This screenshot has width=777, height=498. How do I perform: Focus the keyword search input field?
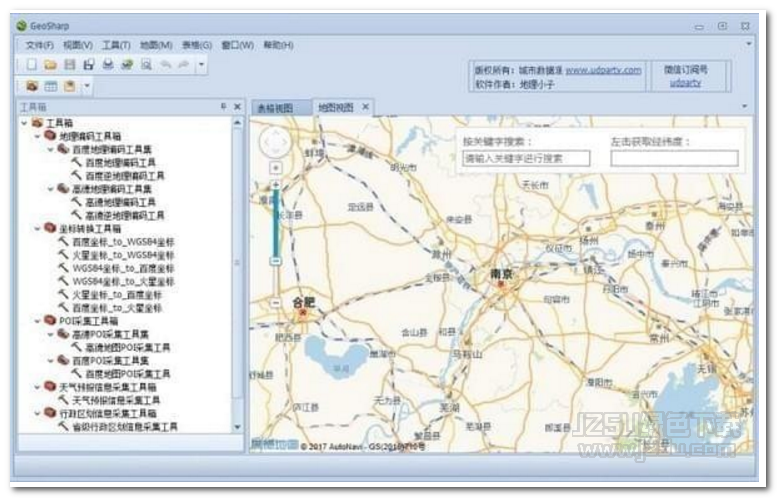(x=526, y=159)
